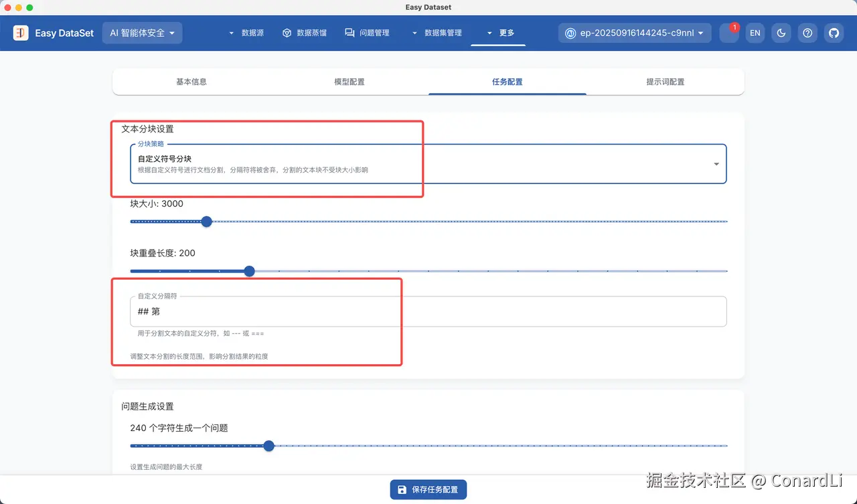Screen dimensions: 857x504
Task: Click the 块大小: 3000 label
Action: (x=157, y=203)
